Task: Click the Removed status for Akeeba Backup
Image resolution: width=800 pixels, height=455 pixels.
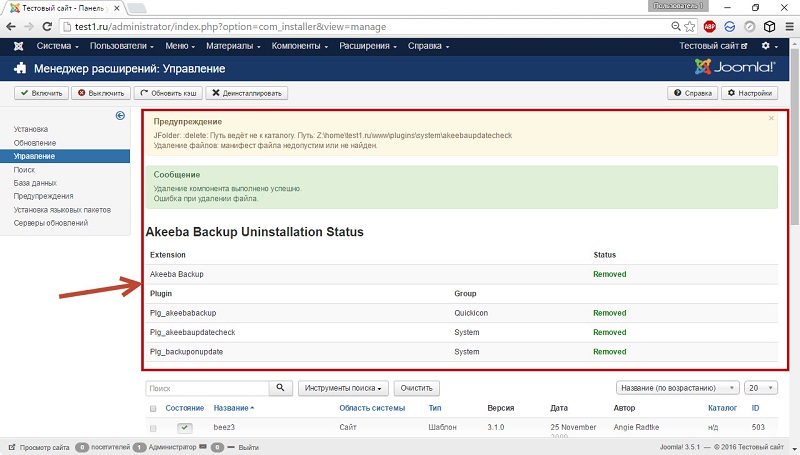Action: (609, 274)
